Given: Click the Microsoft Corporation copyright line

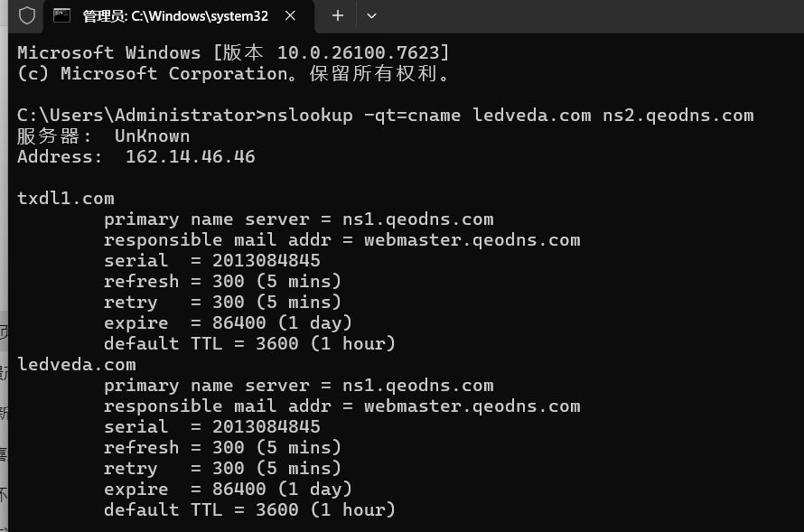Looking at the screenshot, I should (x=233, y=74).
